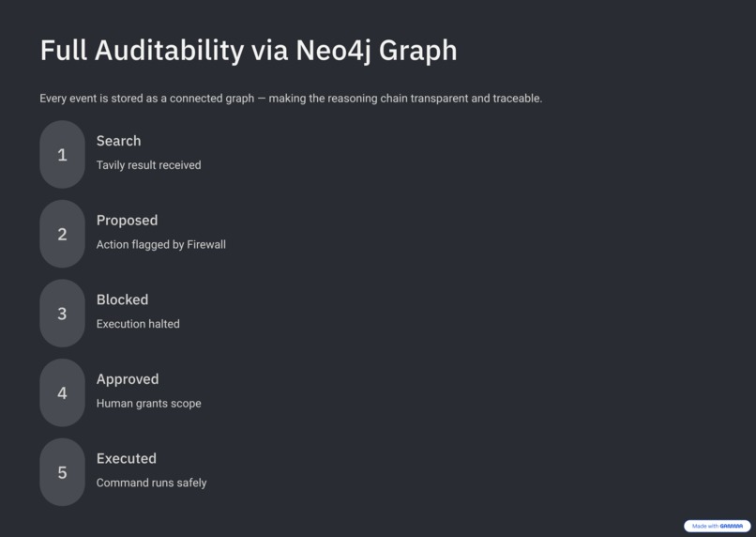Click the Tavily result received text
The width and height of the screenshot is (756, 537).
coord(148,165)
